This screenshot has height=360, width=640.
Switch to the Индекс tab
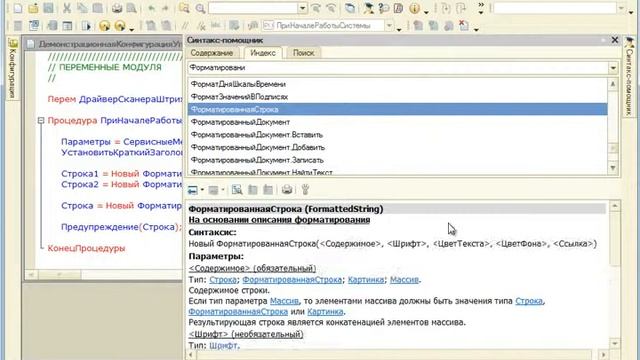[263, 53]
